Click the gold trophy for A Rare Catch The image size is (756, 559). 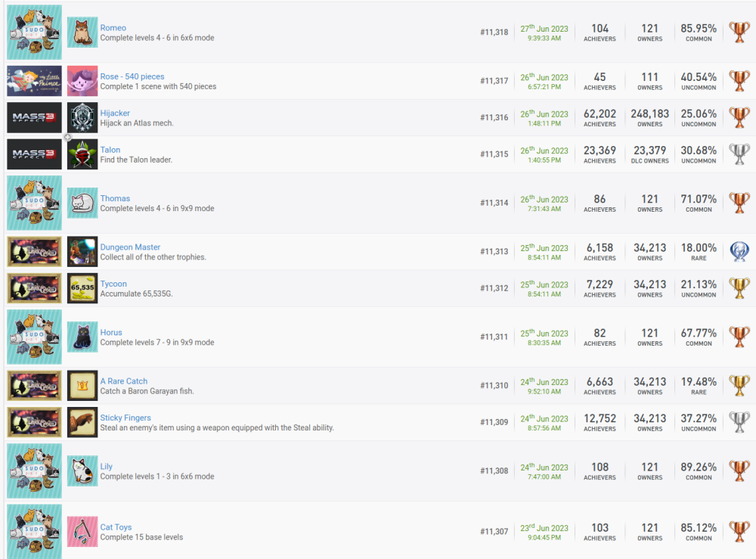[739, 386]
